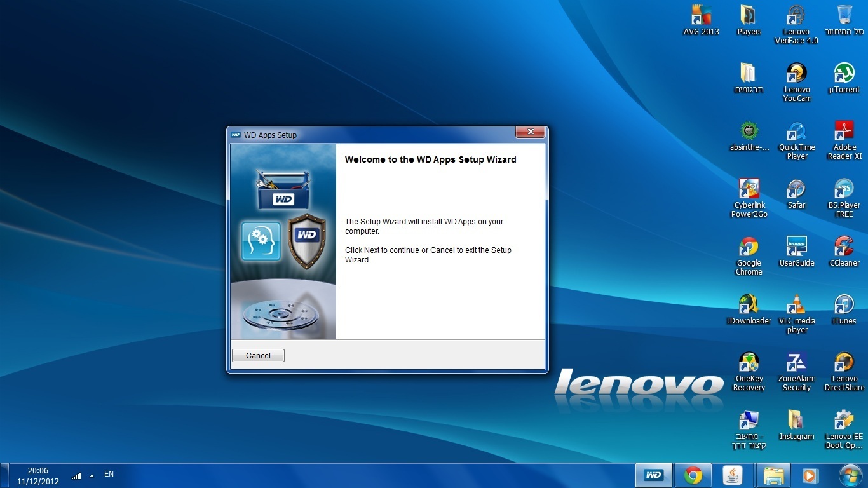Select Lenovo DirectShare icon
The image size is (868, 488).
point(844,372)
